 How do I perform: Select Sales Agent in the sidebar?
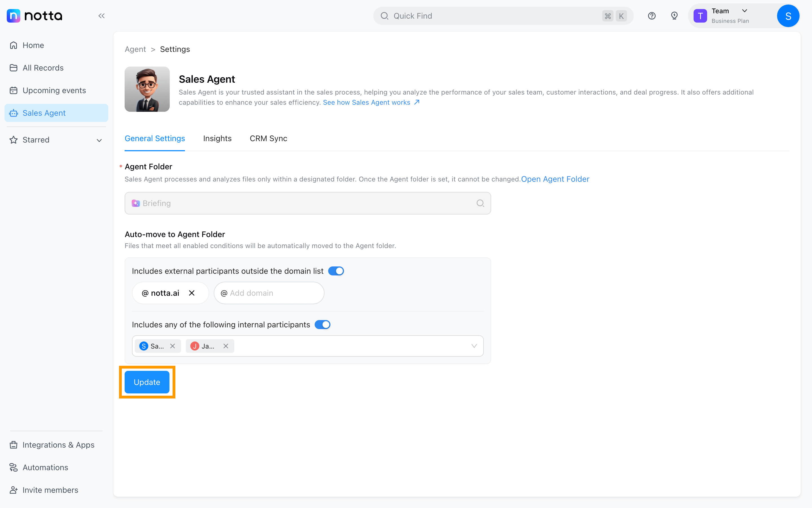click(56, 113)
